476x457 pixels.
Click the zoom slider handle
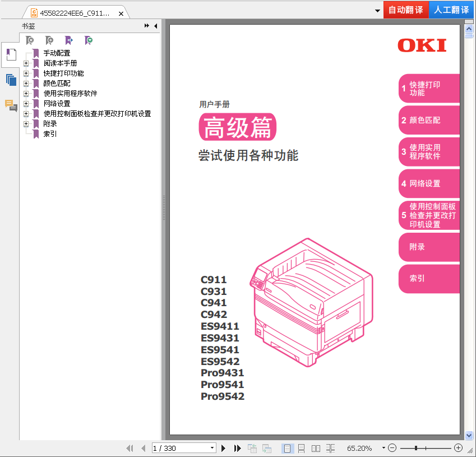416,448
